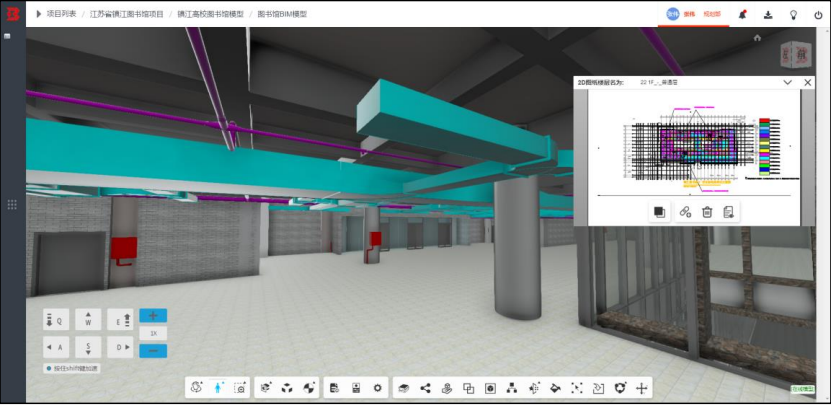Open the grid apps icon in the left sidebar

coord(12,205)
